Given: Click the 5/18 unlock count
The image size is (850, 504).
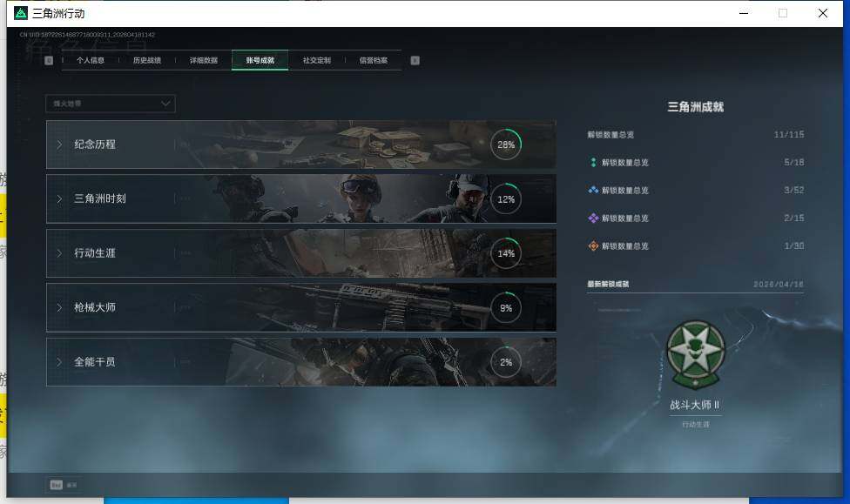Looking at the screenshot, I should click(794, 162).
